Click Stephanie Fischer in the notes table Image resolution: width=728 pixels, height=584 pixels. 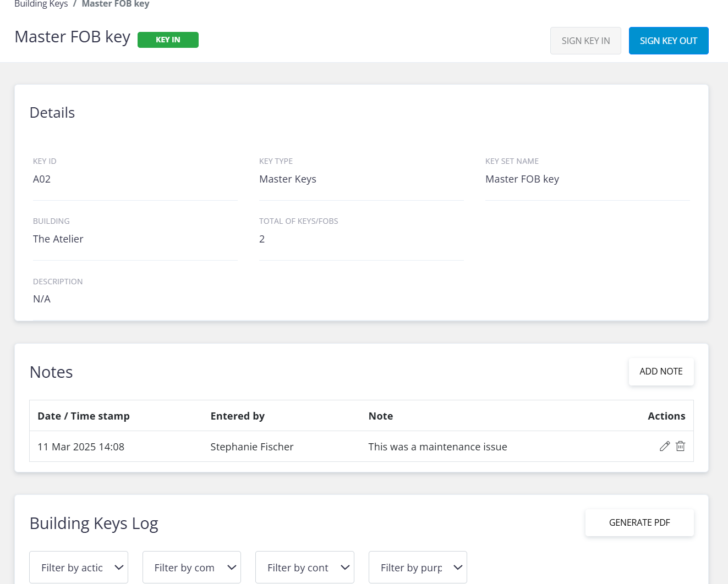[x=252, y=447]
